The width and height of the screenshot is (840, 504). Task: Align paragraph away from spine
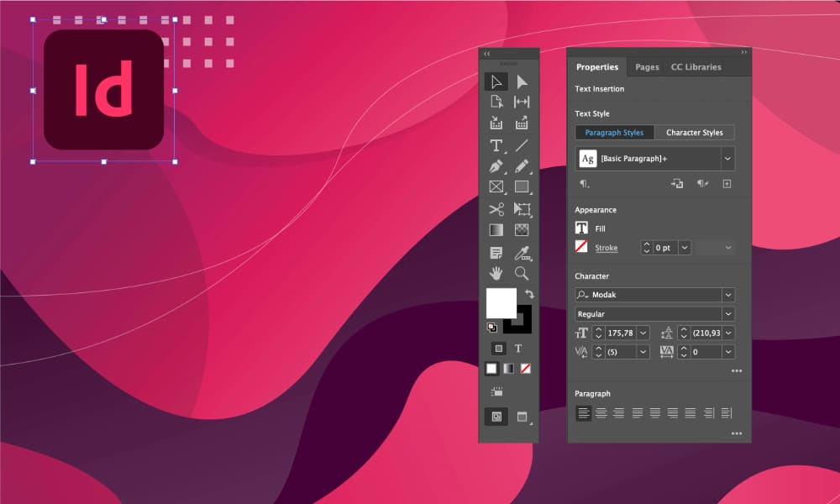[727, 413]
